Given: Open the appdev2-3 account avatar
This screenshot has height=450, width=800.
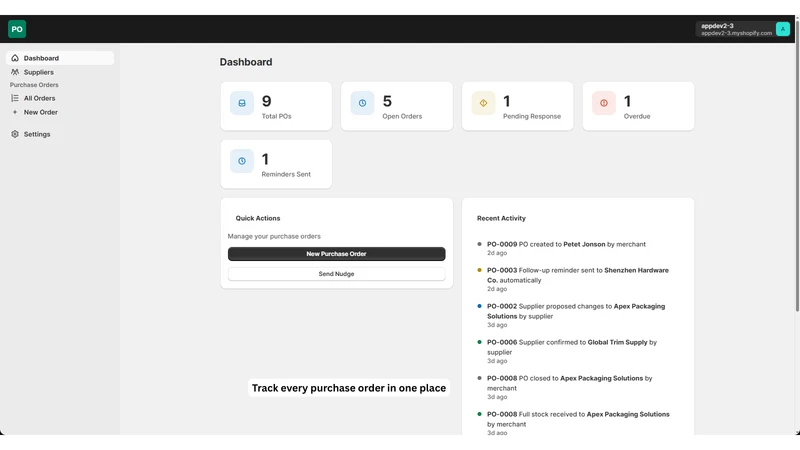Looking at the screenshot, I should [783, 29].
